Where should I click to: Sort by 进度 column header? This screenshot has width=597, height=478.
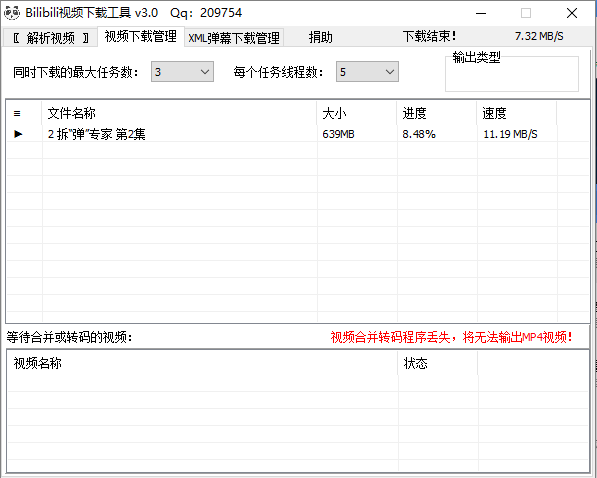pyautogui.click(x=437, y=113)
